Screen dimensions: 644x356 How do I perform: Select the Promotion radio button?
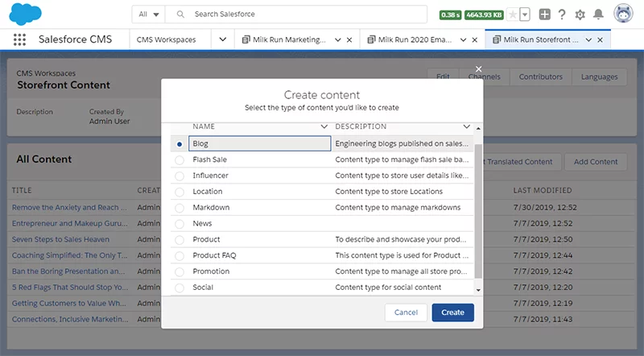click(x=180, y=271)
